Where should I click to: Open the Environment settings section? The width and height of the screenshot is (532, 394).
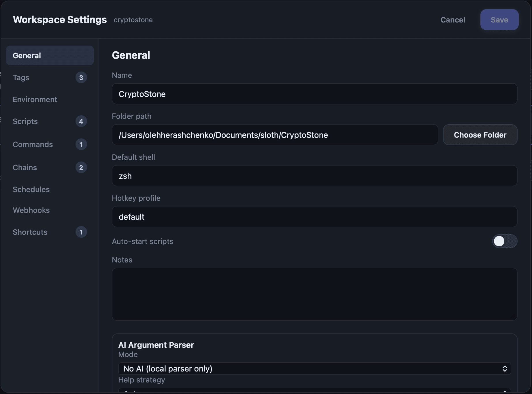pyautogui.click(x=35, y=99)
